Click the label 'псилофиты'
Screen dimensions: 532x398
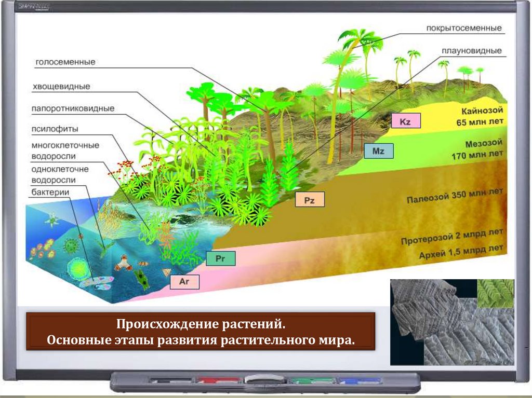point(55,129)
